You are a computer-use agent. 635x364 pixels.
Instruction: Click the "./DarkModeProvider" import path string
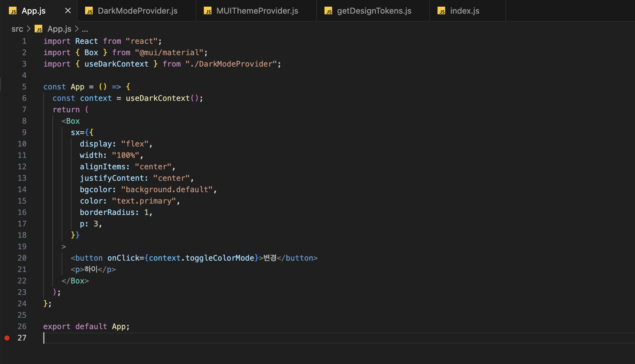point(231,64)
